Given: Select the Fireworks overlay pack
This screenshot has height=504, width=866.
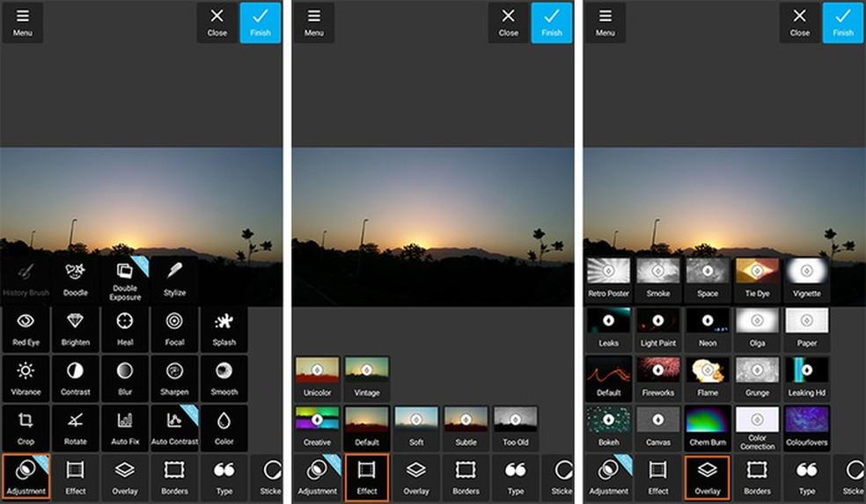Looking at the screenshot, I should click(x=657, y=379).
